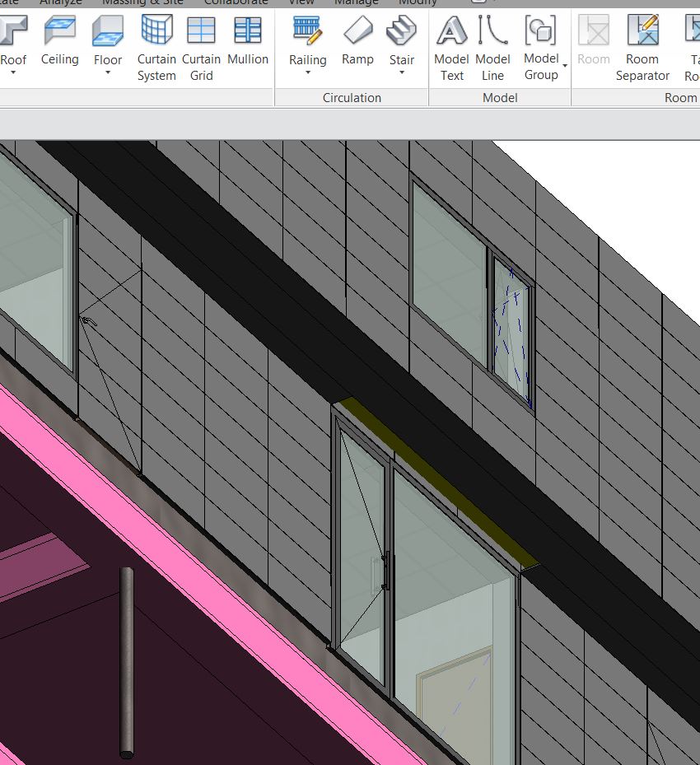Open the Railing dropdown arrow
700x765 pixels.
(x=308, y=72)
